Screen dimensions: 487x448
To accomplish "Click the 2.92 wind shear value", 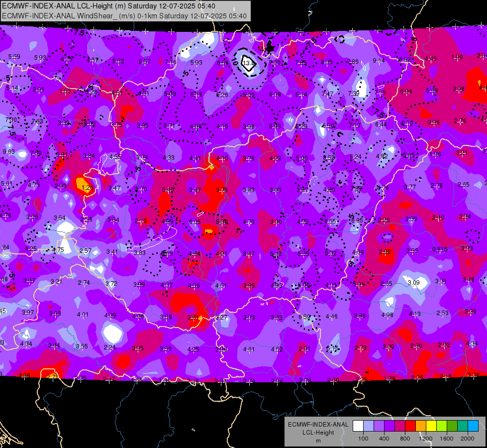I will click(385, 252).
